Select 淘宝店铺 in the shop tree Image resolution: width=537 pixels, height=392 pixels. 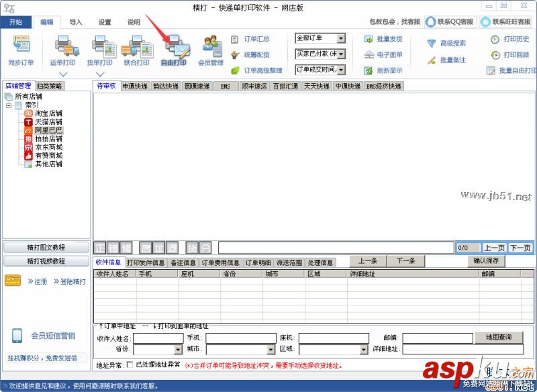click(48, 113)
